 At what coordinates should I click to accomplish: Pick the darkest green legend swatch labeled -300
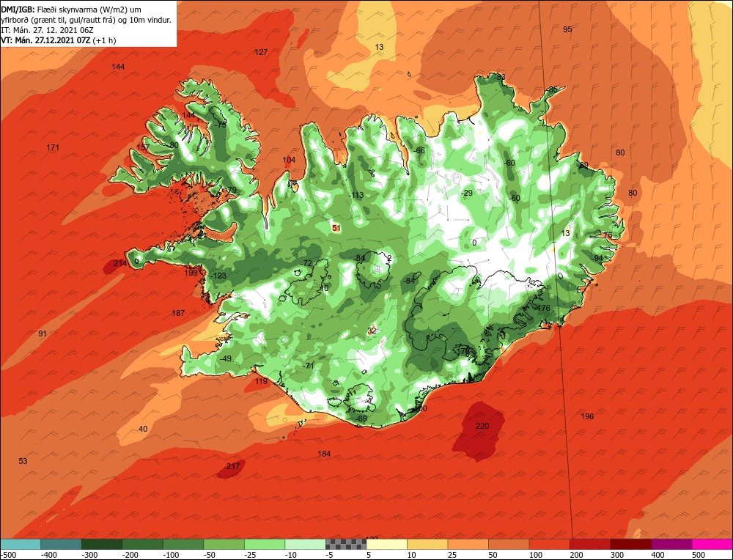click(x=102, y=544)
